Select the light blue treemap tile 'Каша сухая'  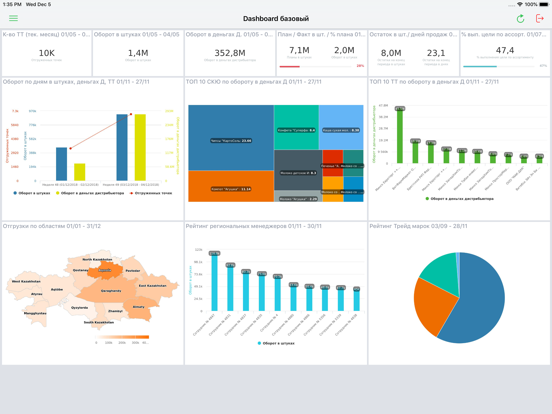[341, 127]
